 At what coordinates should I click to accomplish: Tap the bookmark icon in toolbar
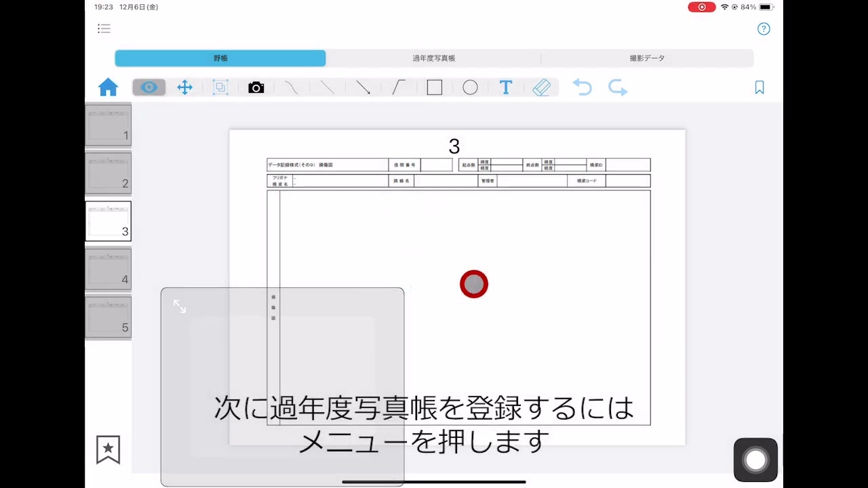[759, 87]
